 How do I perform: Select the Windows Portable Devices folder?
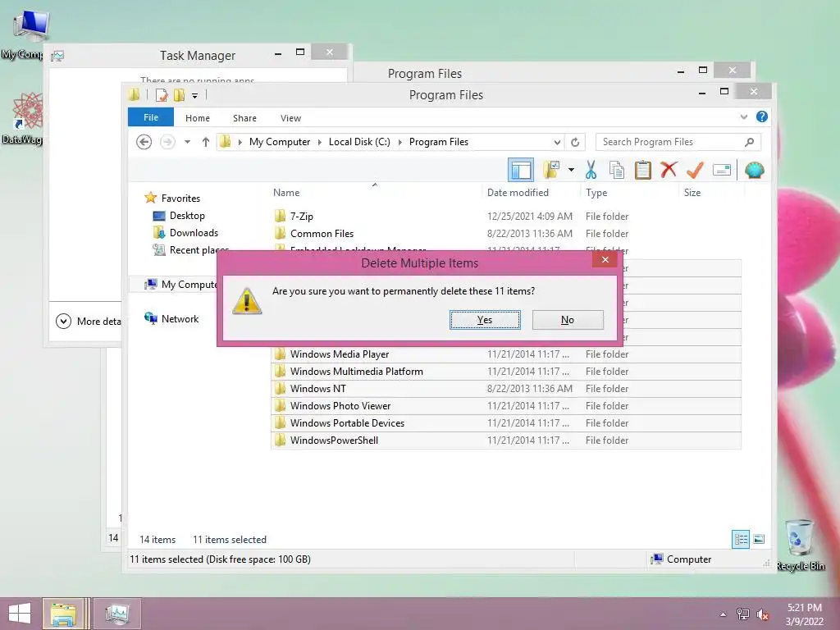506,422
